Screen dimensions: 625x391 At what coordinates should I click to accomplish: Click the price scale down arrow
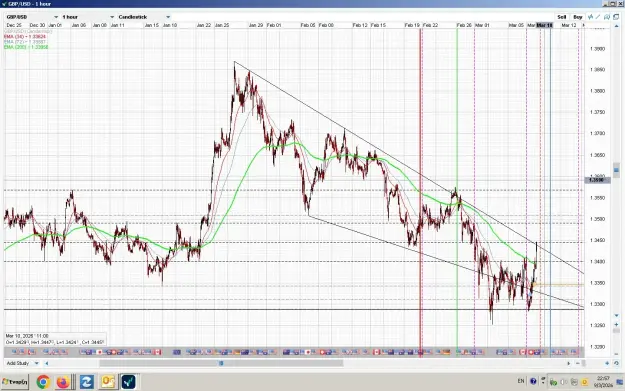(616, 316)
